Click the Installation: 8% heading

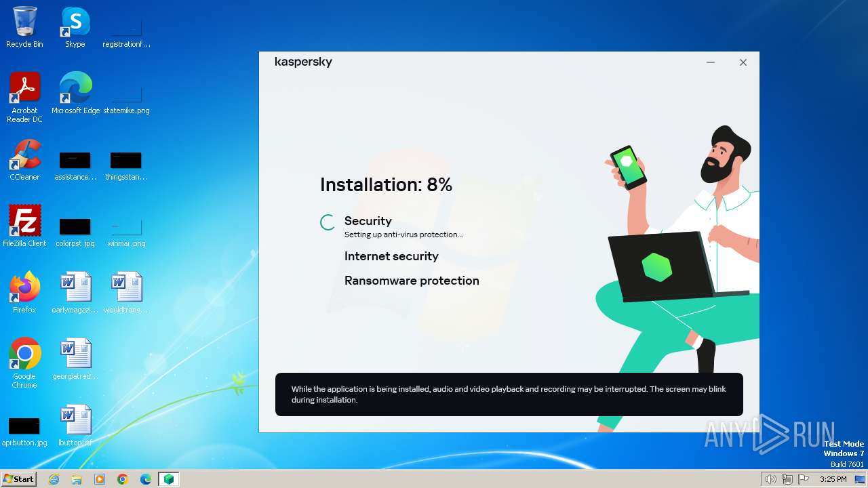386,184
